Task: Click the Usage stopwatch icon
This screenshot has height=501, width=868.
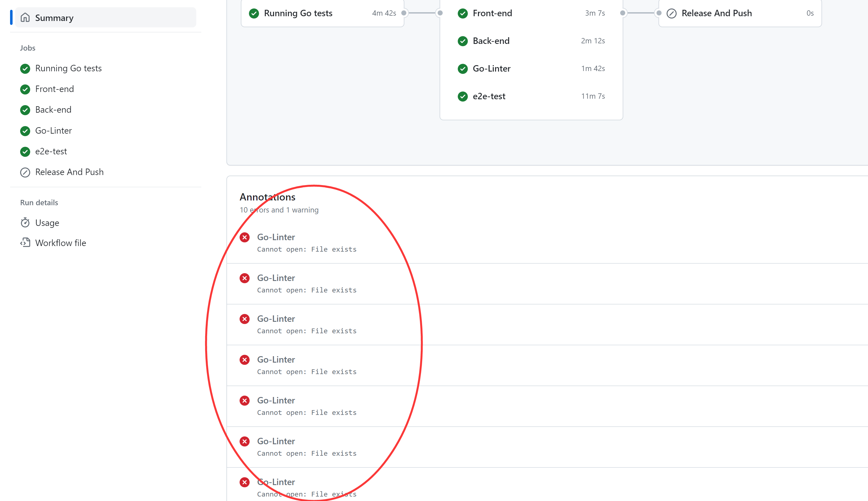Action: pyautogui.click(x=25, y=223)
